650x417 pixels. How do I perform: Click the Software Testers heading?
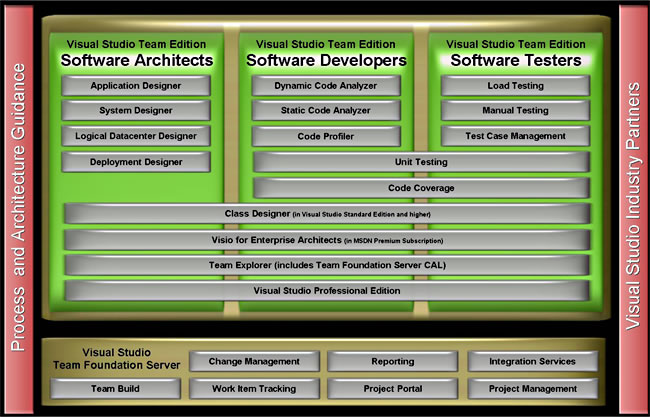516,61
